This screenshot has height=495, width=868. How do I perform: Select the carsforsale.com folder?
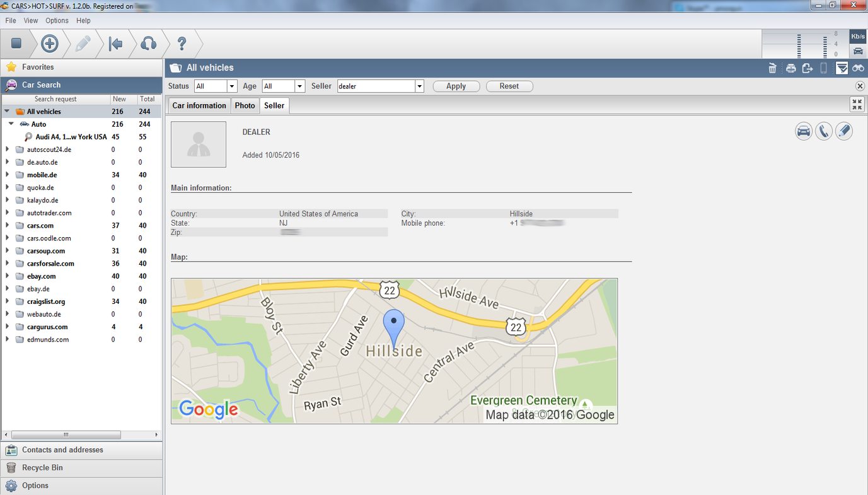(50, 264)
